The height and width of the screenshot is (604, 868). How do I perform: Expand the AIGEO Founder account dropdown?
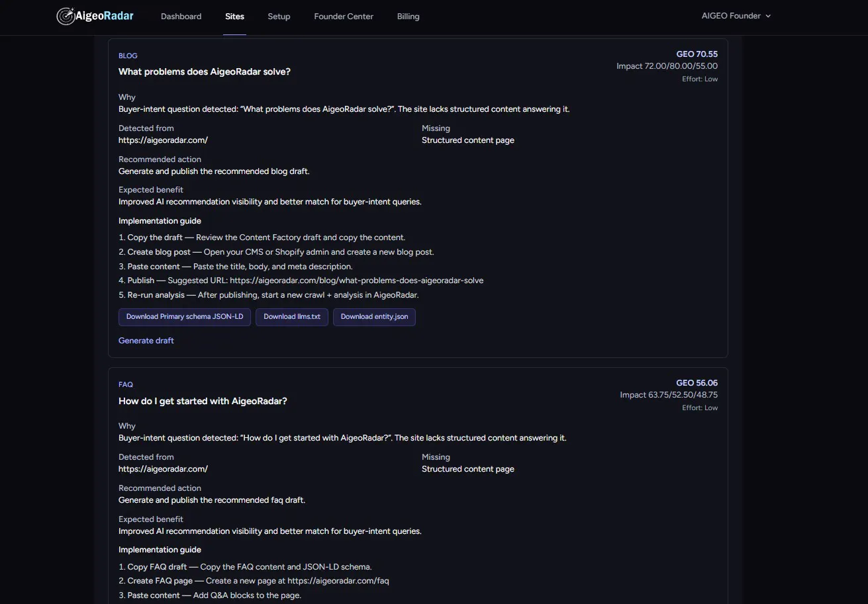click(x=736, y=16)
